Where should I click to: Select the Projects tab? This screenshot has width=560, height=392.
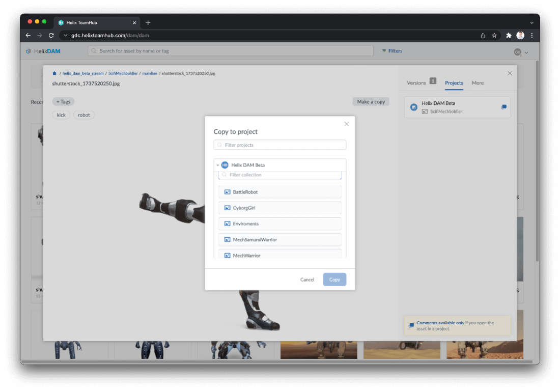click(x=454, y=82)
